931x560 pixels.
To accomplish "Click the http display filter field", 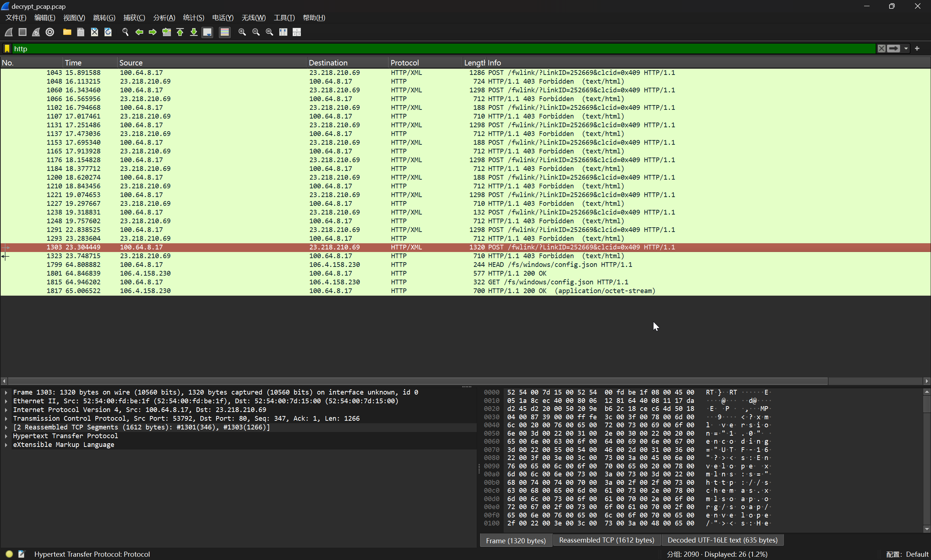I will [444, 48].
